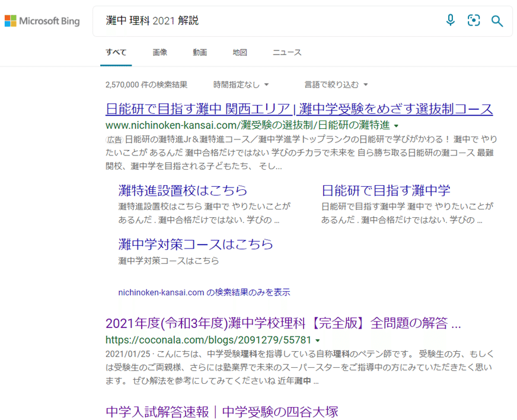Open visual search camera icon
Image resolution: width=517 pixels, height=420 pixels.
(x=474, y=20)
